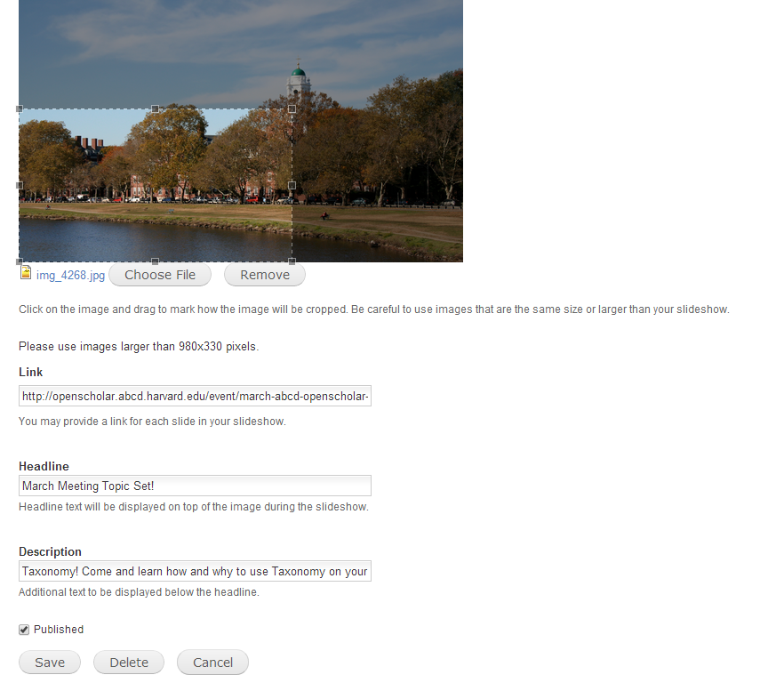The height and width of the screenshot is (683, 784).
Task: Click the Delete button
Action: click(129, 662)
